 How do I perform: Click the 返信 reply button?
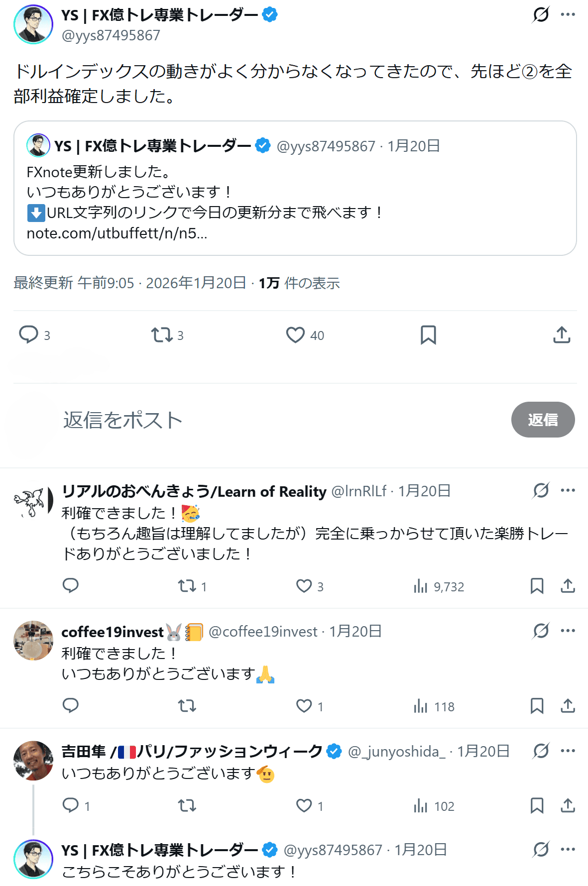543,420
